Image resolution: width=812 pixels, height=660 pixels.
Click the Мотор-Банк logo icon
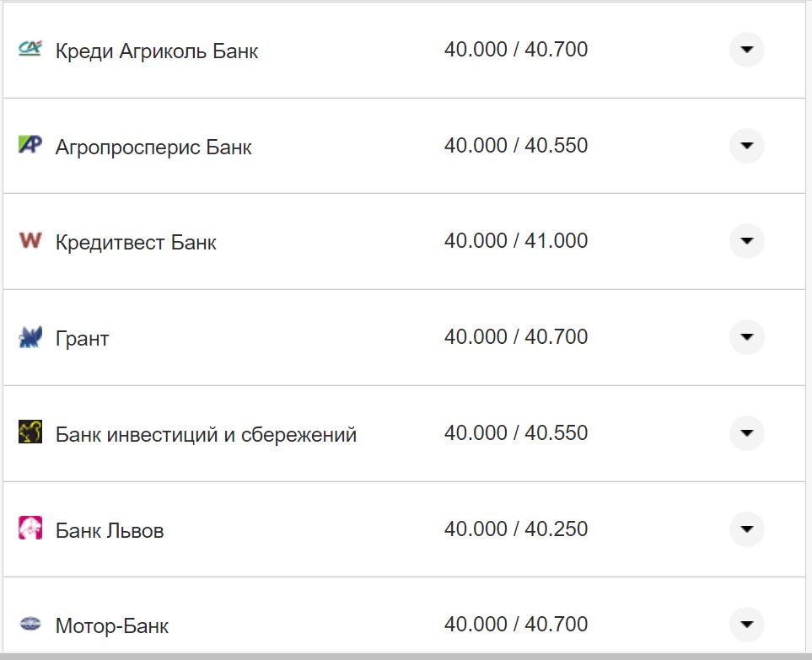[x=30, y=624]
